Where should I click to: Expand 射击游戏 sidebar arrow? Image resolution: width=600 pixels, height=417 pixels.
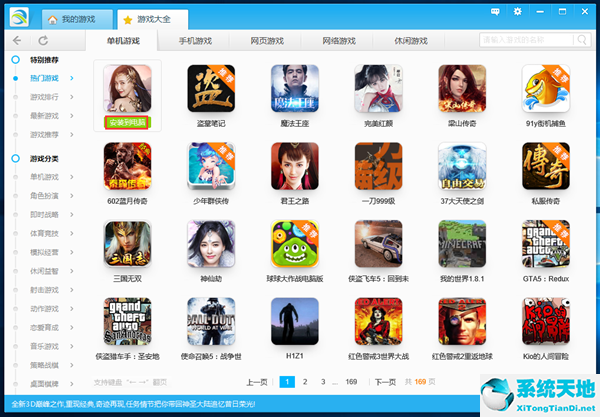tap(72, 290)
